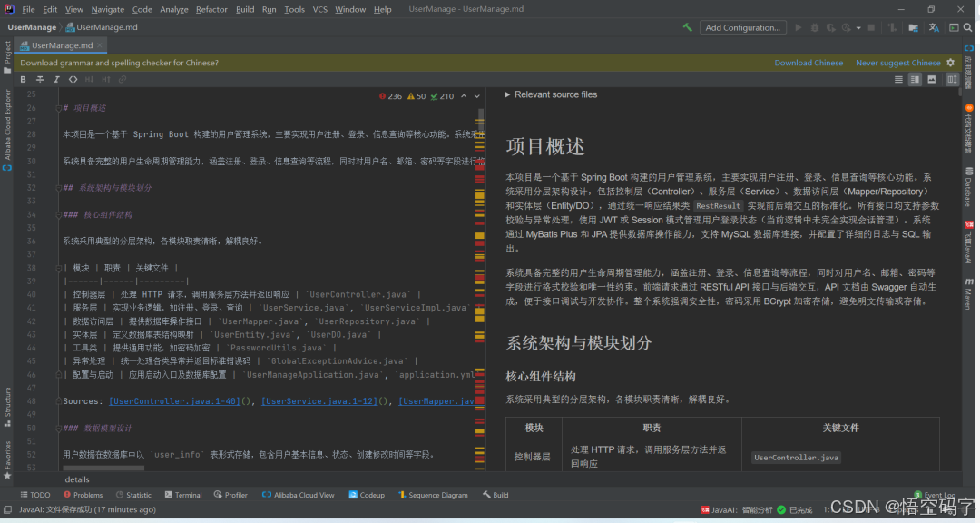
Task: Insert inline code with the code icon
Action: tap(73, 80)
